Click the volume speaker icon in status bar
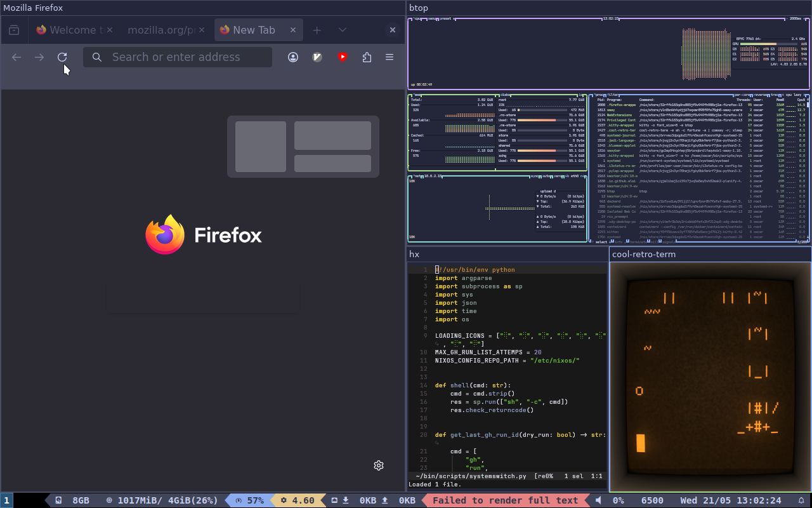Screen dimensions: 812x508 coord(598,500)
